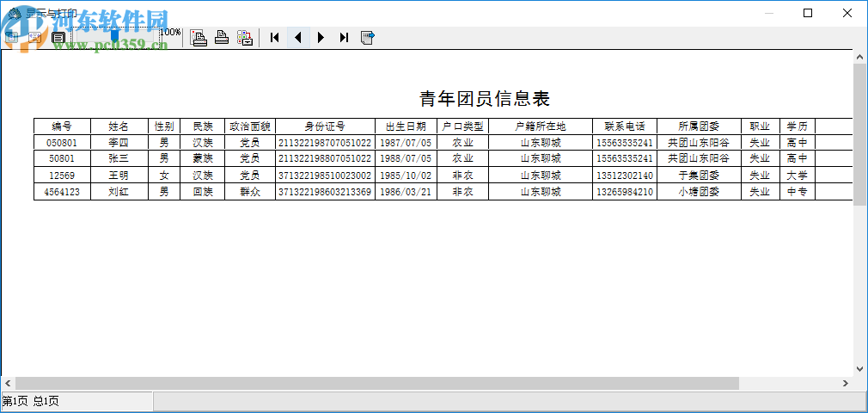Image resolution: width=868 pixels, height=413 pixels.
Task: Click the horizontal scrollbar thumb
Action: click(x=377, y=383)
